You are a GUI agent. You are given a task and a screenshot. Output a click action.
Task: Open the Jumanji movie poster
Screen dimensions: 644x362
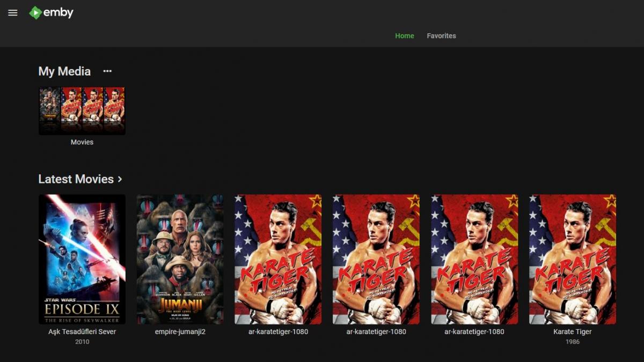180,260
